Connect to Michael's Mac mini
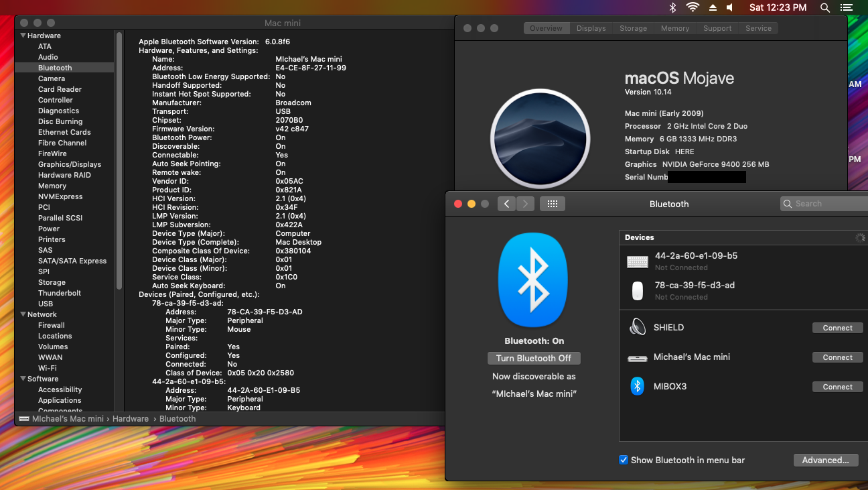The image size is (868, 490). [837, 357]
